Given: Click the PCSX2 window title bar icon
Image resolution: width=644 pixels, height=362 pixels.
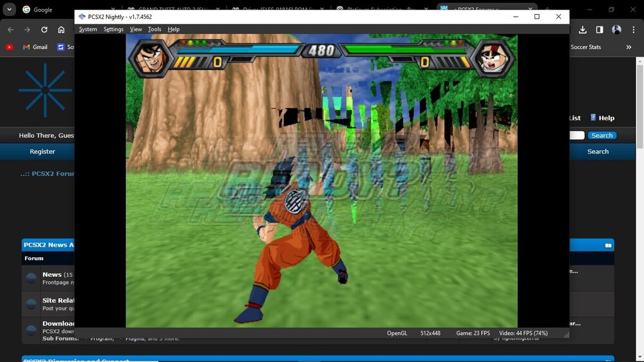Looking at the screenshot, I should pos(82,17).
